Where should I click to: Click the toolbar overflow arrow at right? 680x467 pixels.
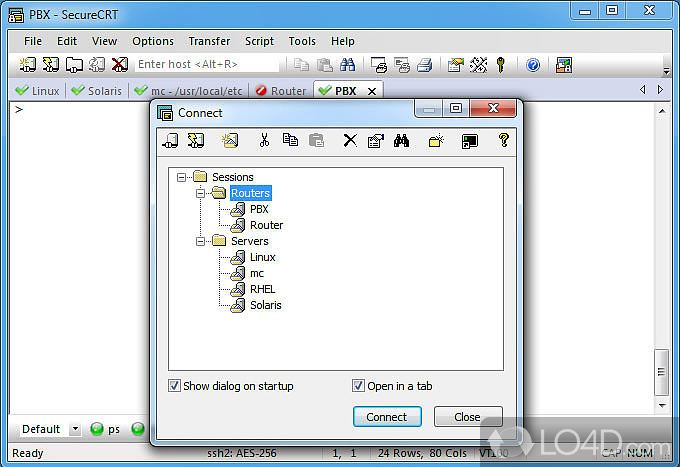[666, 70]
